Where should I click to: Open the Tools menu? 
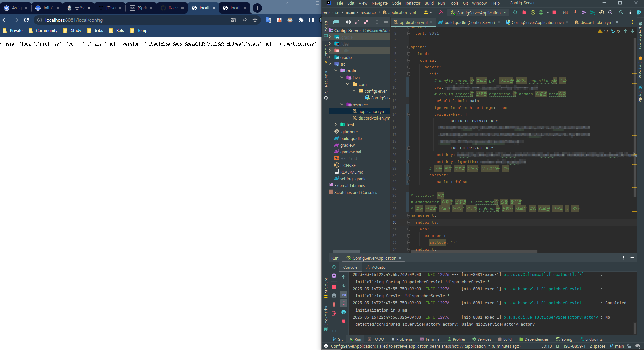pyautogui.click(x=453, y=3)
